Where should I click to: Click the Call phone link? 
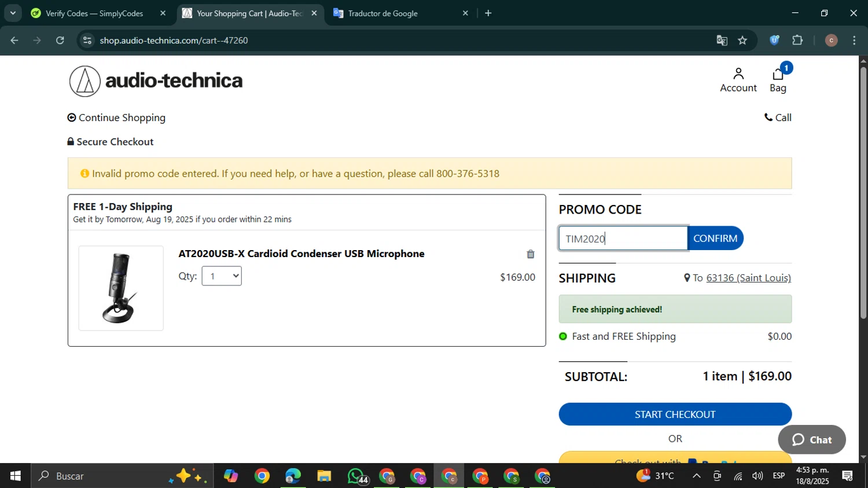coord(778,118)
